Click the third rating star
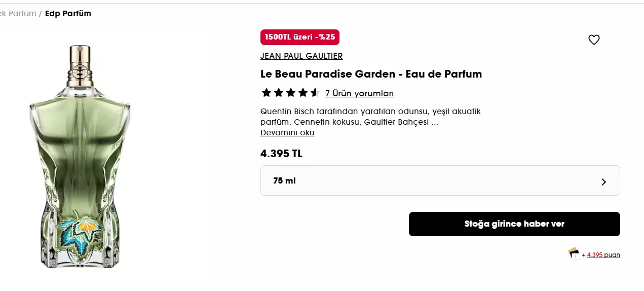The width and height of the screenshot is (644, 291). [x=290, y=93]
